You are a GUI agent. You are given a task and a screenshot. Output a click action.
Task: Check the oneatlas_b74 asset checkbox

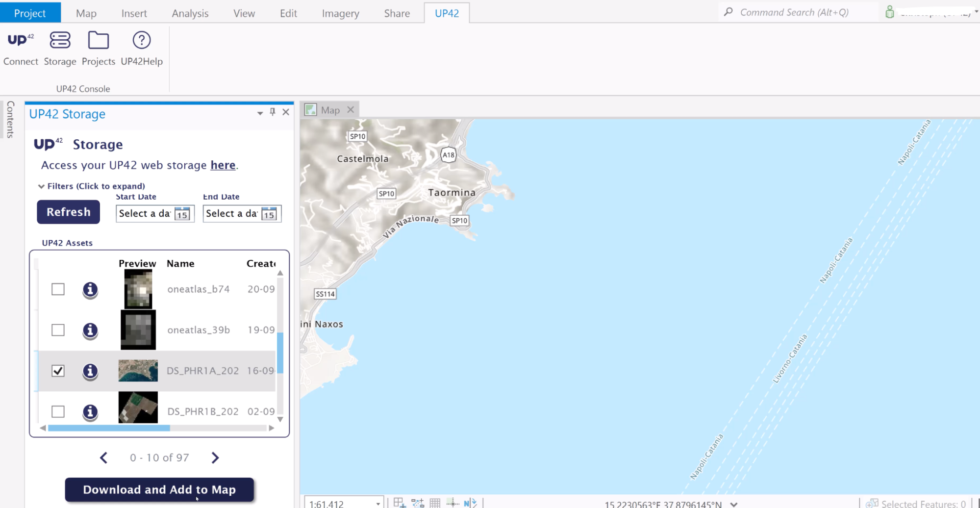[58, 289]
